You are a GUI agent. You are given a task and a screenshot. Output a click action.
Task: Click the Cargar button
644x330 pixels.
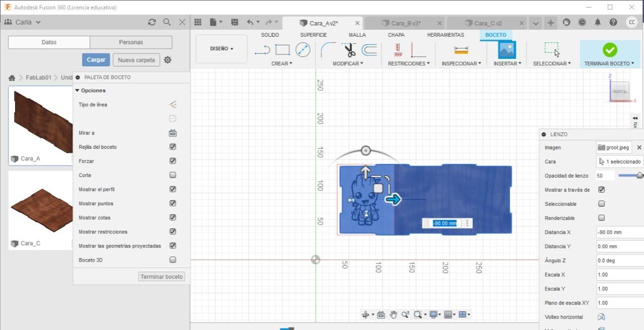(x=96, y=59)
